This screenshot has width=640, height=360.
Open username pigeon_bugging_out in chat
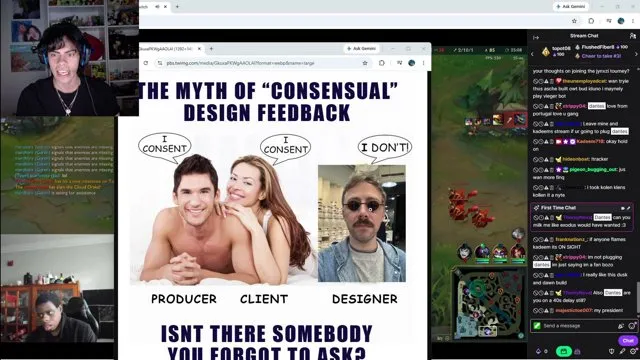coord(593,169)
